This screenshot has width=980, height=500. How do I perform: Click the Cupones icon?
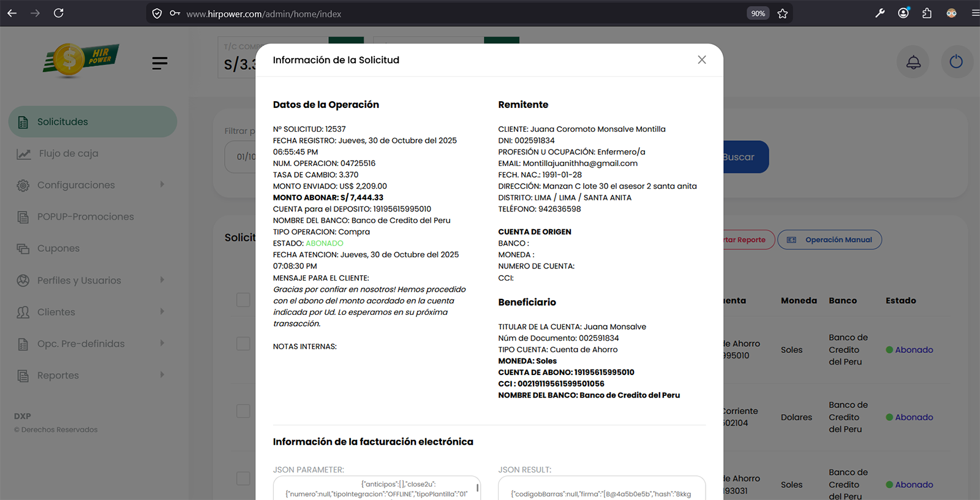23,249
